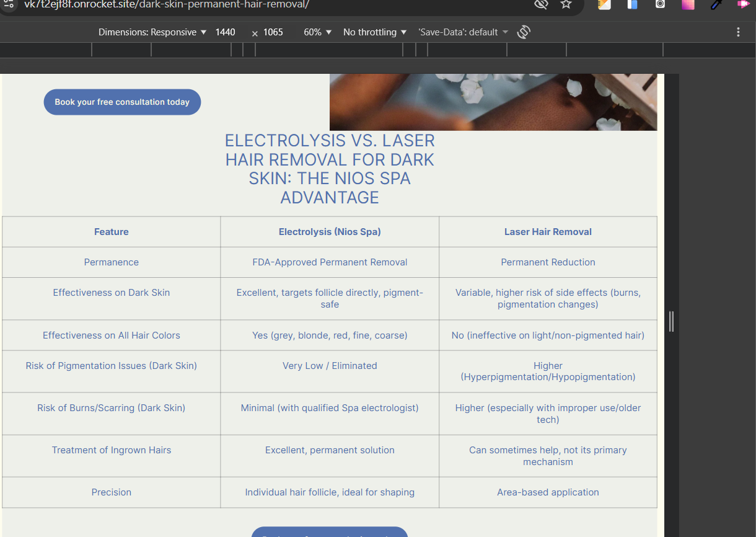This screenshot has width=756, height=537.
Task: Open the pink gradient square extension
Action: click(688, 4)
